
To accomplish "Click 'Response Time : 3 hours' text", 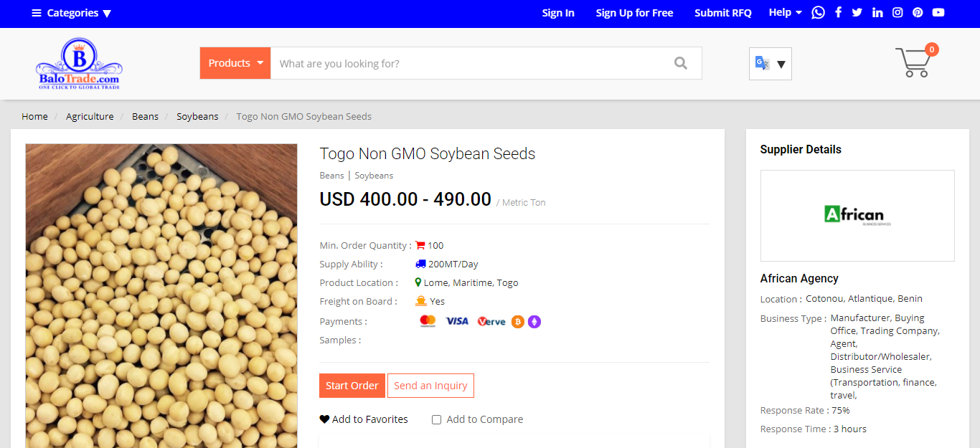I will click(x=814, y=429).
